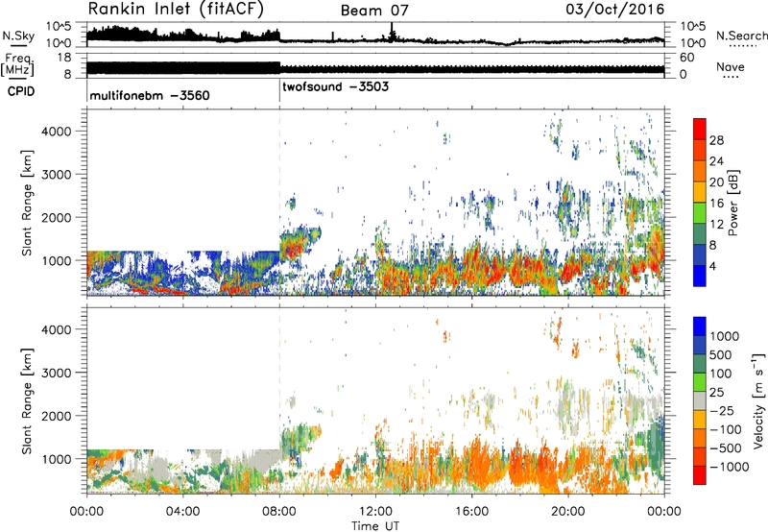Click the 'twofsound -3503' CPID label
This screenshot has height=532, width=768.
pos(335,86)
